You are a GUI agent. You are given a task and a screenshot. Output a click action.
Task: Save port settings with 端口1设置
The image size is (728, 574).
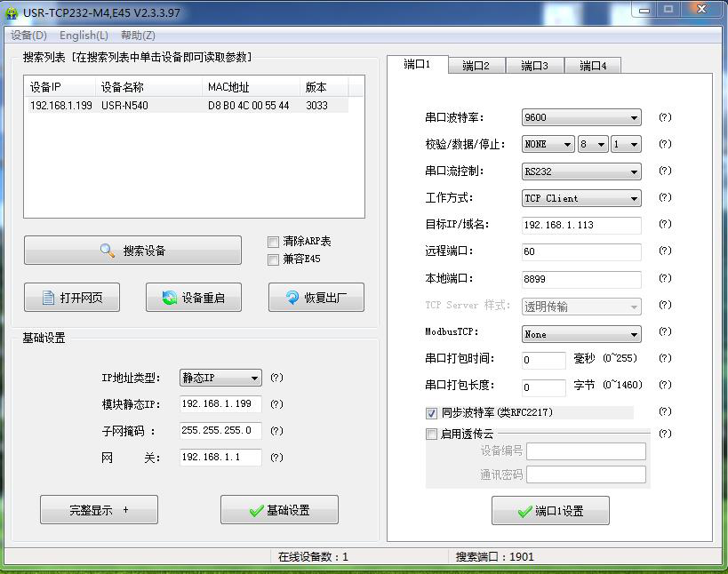coord(550,511)
